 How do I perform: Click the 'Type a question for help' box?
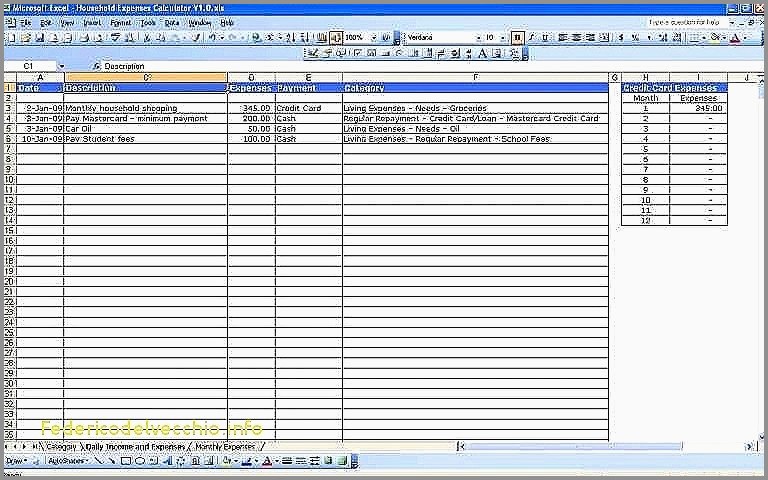click(x=686, y=21)
